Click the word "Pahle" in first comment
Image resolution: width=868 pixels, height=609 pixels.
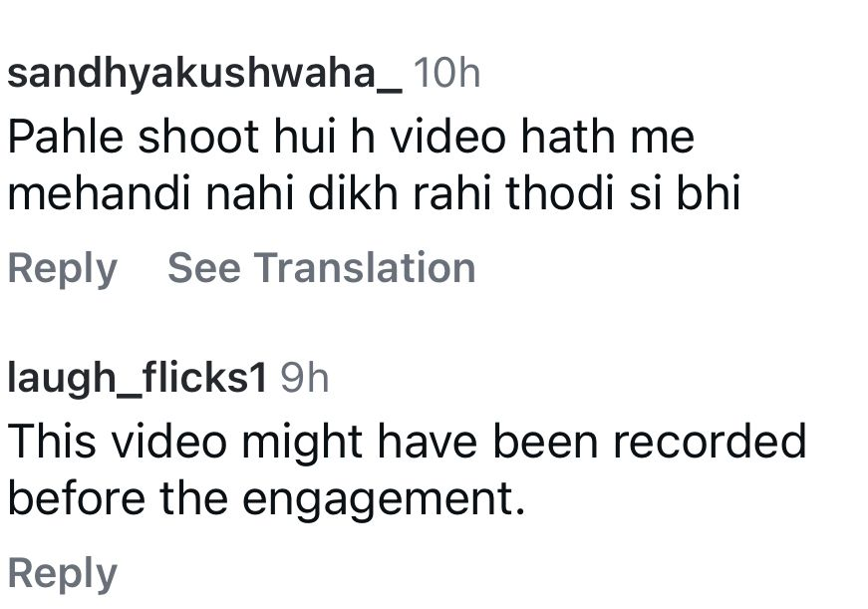[x=65, y=137]
